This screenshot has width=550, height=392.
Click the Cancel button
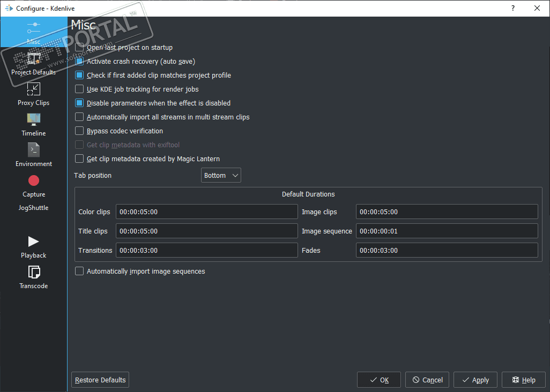click(x=427, y=380)
